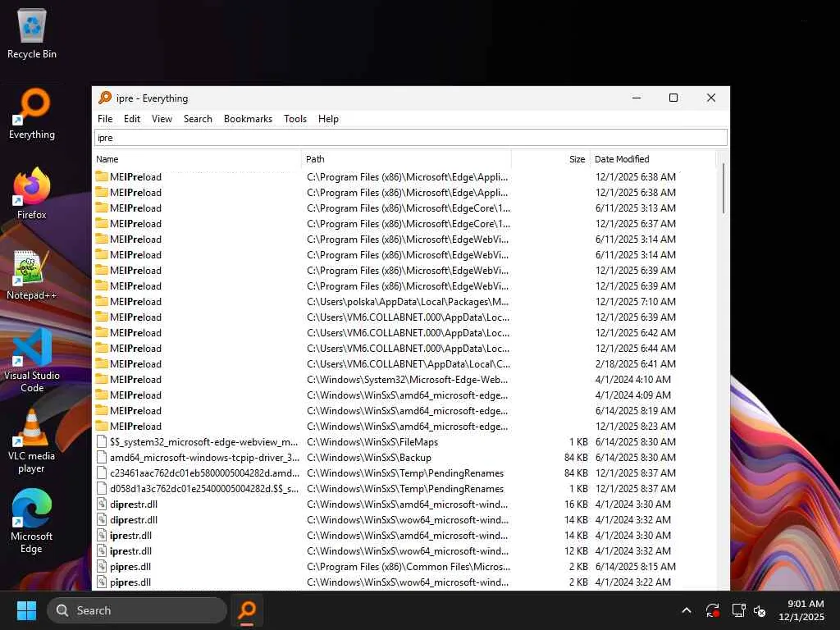Viewport: 840px width, 630px height.
Task: Click the sync status tray icon
Action: pos(713,610)
